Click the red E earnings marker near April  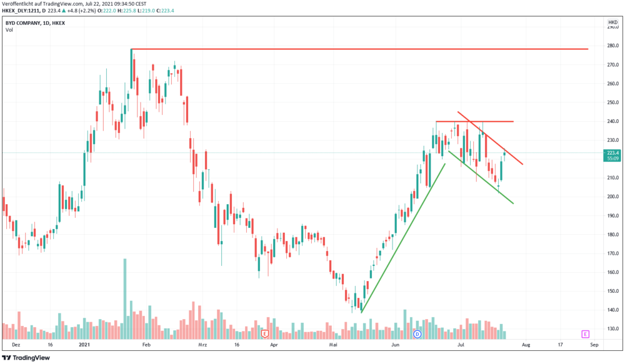click(x=264, y=334)
